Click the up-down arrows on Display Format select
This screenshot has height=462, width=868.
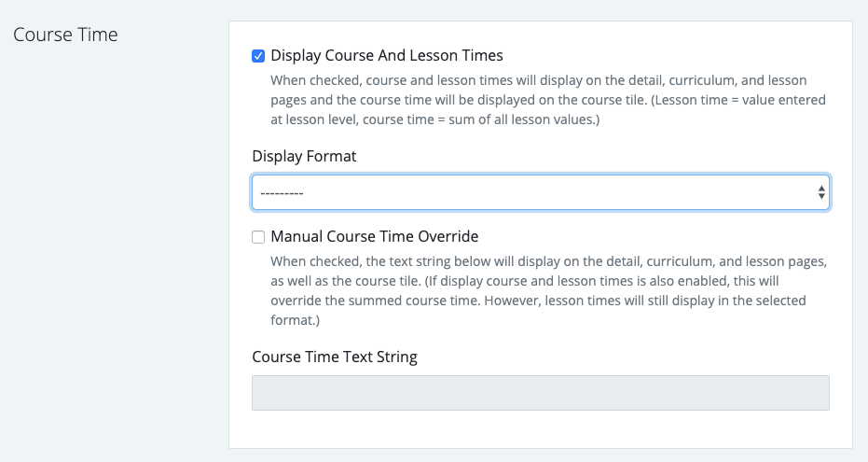820,192
